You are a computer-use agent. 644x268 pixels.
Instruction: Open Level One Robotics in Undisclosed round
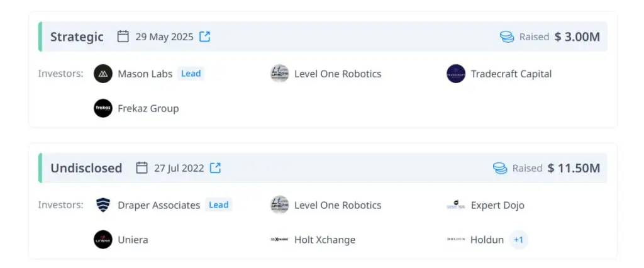coord(338,205)
